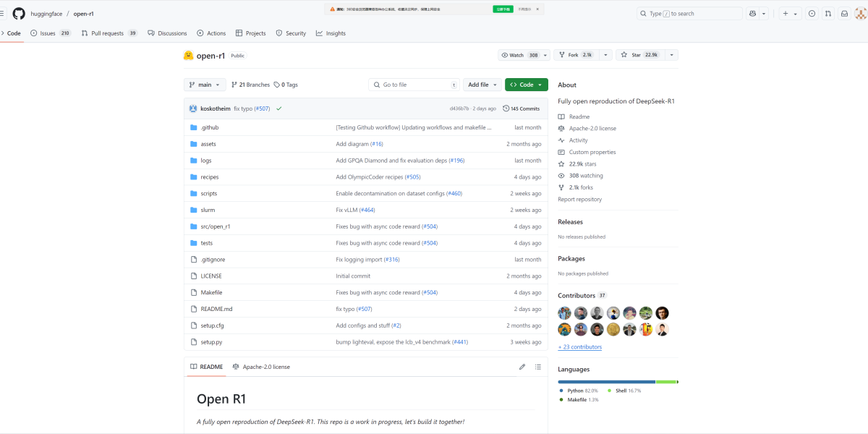Fork the repository
Screen dimensions: 868x434
(576, 55)
